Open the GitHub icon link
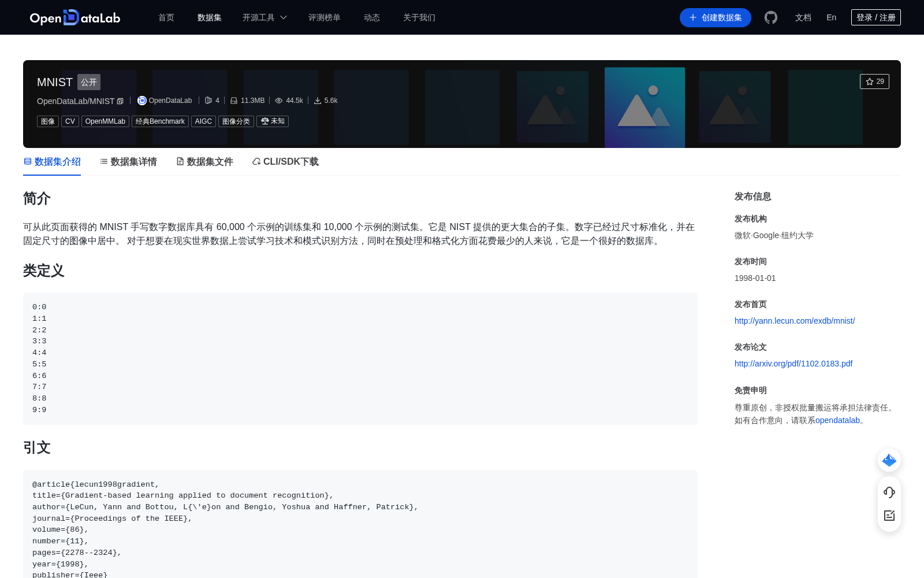The height and width of the screenshot is (578, 924). coord(771,17)
